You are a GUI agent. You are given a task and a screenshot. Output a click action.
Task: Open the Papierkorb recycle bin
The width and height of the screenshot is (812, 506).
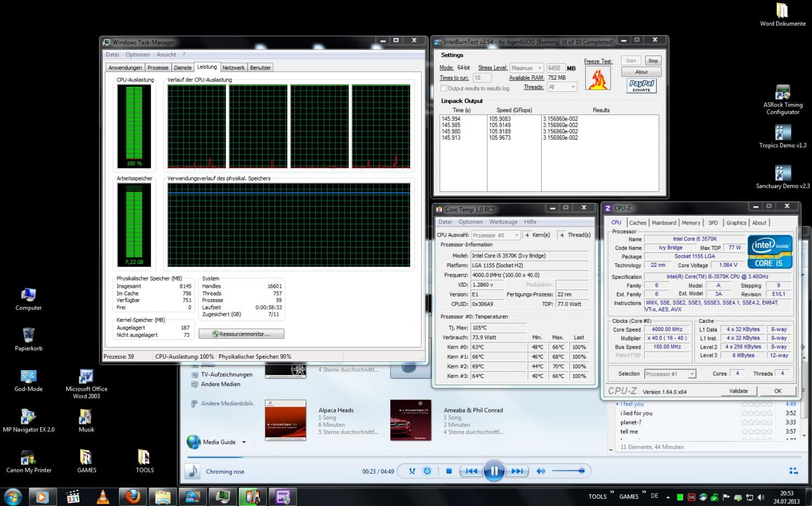(x=29, y=340)
